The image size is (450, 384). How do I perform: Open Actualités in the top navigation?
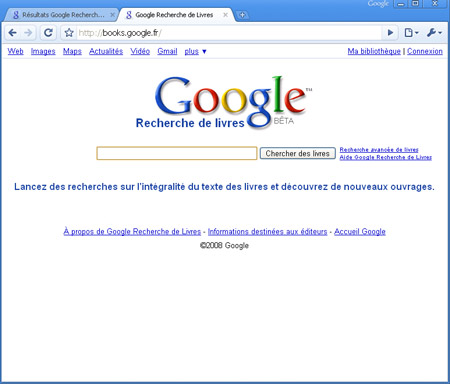pyautogui.click(x=106, y=51)
